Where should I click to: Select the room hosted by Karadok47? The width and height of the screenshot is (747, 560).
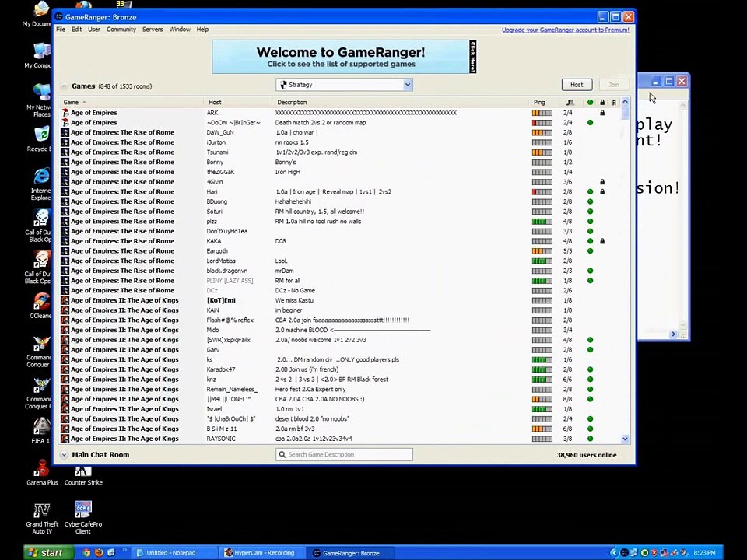coord(341,369)
